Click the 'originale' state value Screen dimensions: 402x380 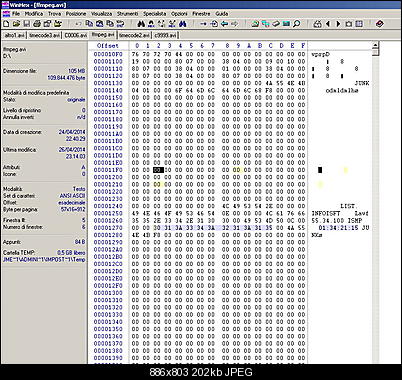[76, 100]
